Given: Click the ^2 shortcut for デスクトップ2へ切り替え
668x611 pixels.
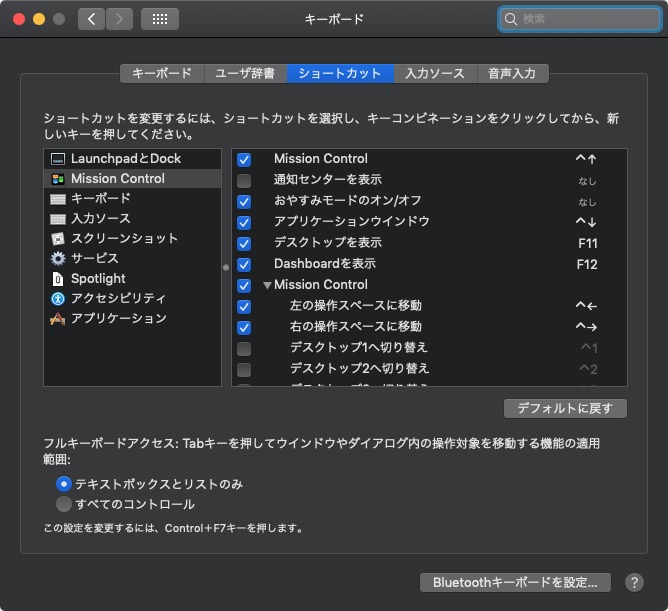Looking at the screenshot, I should point(588,369).
